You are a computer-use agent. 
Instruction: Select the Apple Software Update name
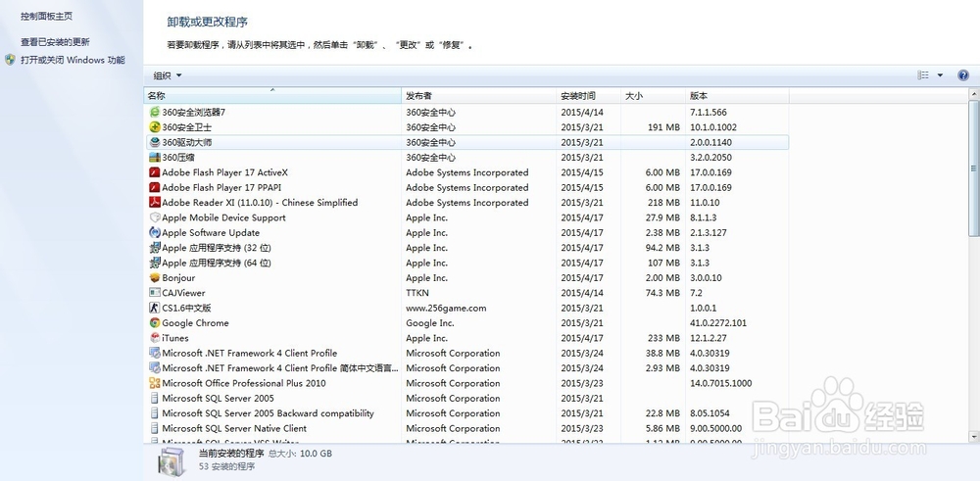coord(211,232)
